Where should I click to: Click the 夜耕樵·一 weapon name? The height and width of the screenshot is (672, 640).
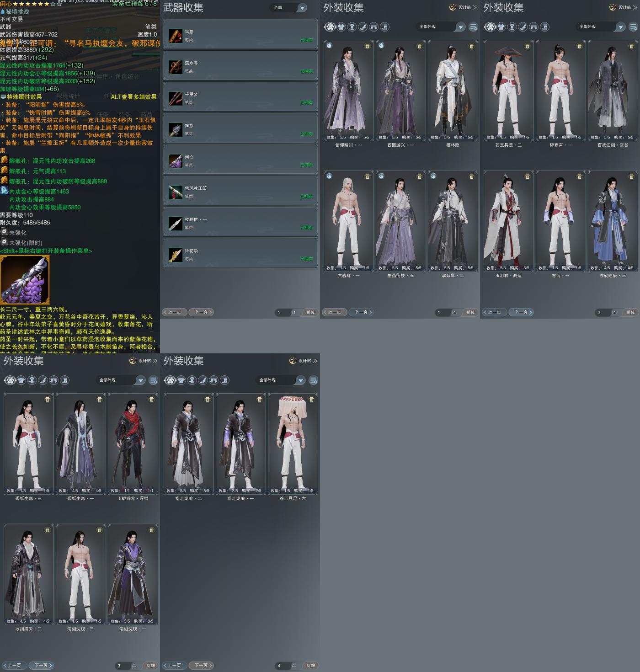(x=196, y=219)
